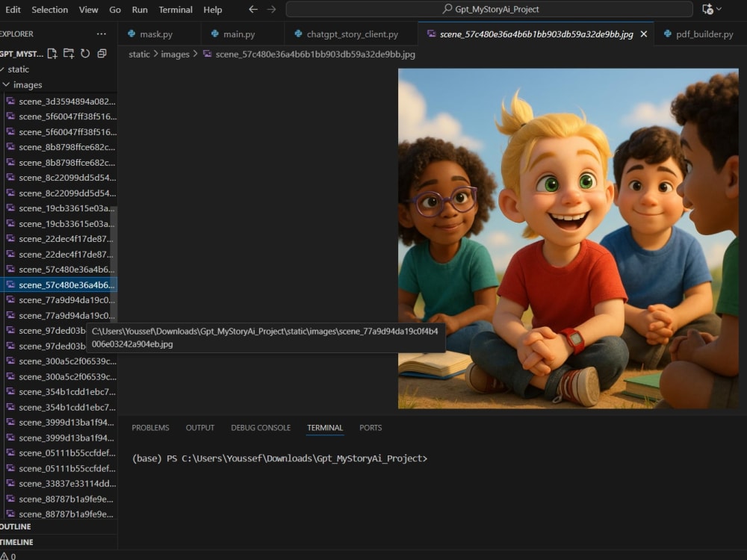Click the New File icon

[x=52, y=53]
